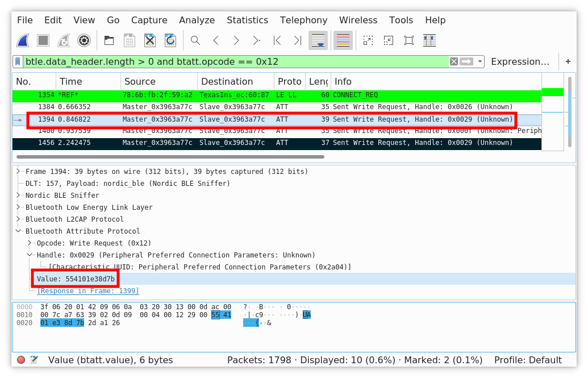Expand the Bluetooth Low Energy Link Layer item
Image resolution: width=588 pixels, height=378 pixels.
pos(18,207)
